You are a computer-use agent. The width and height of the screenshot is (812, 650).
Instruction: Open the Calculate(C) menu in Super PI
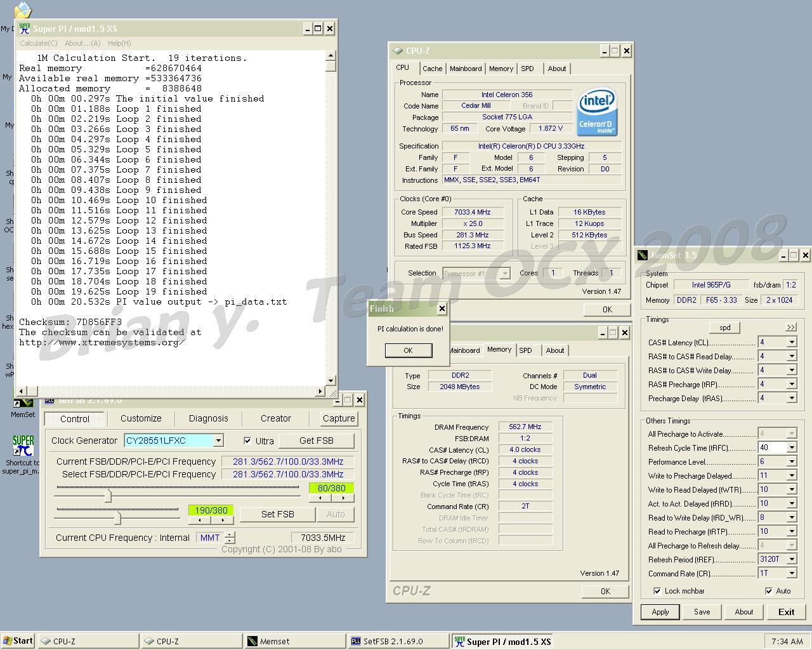coord(38,43)
